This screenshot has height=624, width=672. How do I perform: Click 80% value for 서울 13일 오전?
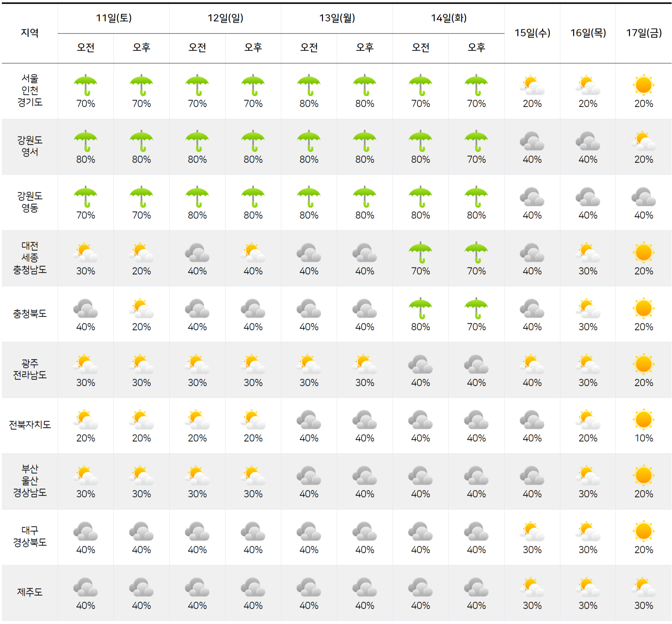click(x=309, y=103)
